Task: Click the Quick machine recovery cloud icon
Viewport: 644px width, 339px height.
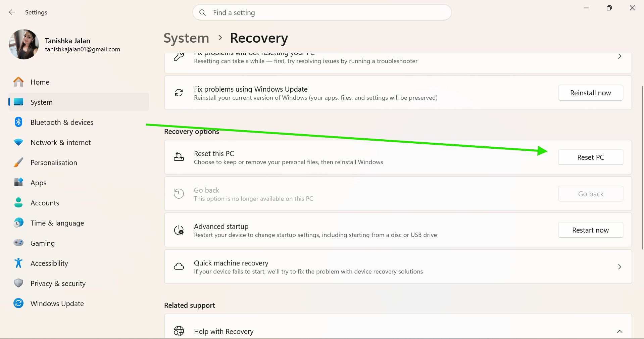Action: [x=179, y=267]
